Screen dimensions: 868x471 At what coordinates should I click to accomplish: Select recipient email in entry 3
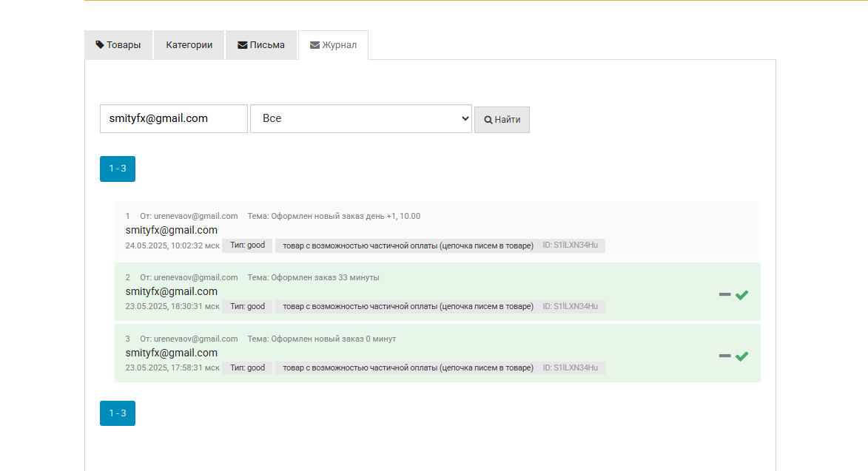click(172, 353)
